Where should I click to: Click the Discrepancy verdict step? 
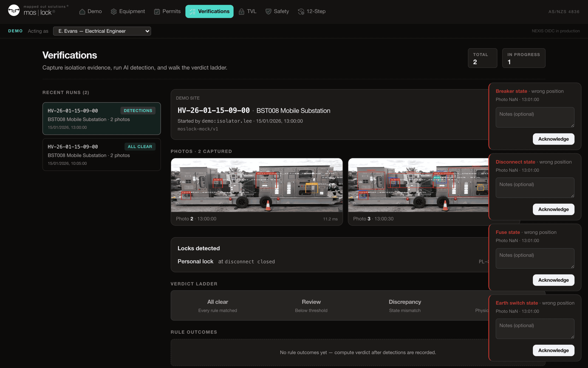405,305
